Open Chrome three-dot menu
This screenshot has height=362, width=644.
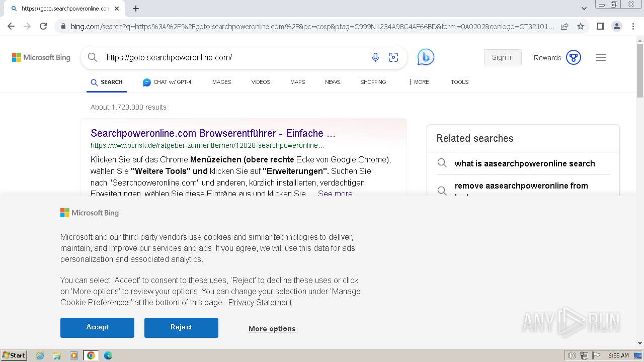(632, 26)
